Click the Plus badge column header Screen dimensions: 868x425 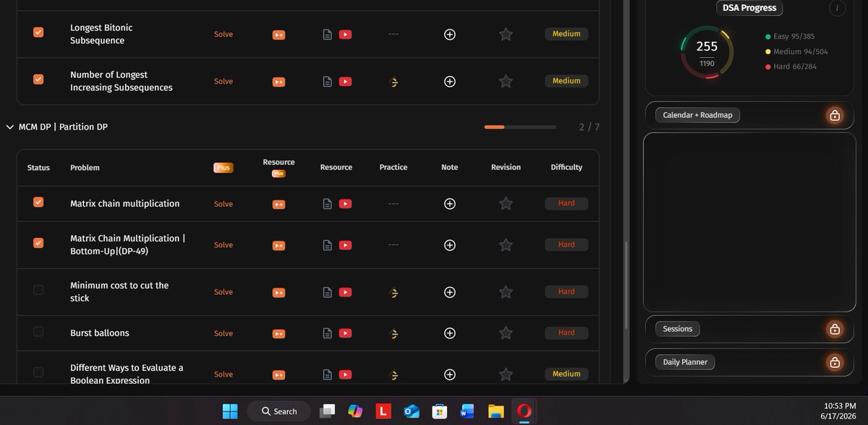tap(224, 168)
